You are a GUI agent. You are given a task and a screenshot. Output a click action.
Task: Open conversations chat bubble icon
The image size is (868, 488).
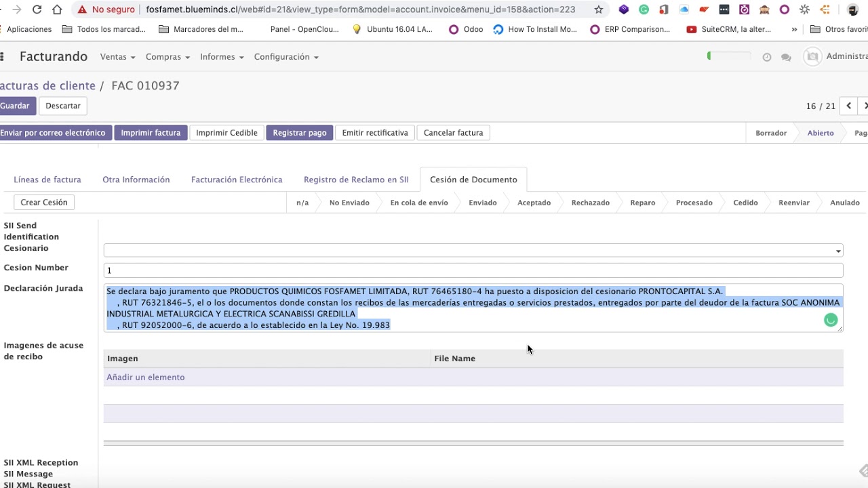click(786, 57)
